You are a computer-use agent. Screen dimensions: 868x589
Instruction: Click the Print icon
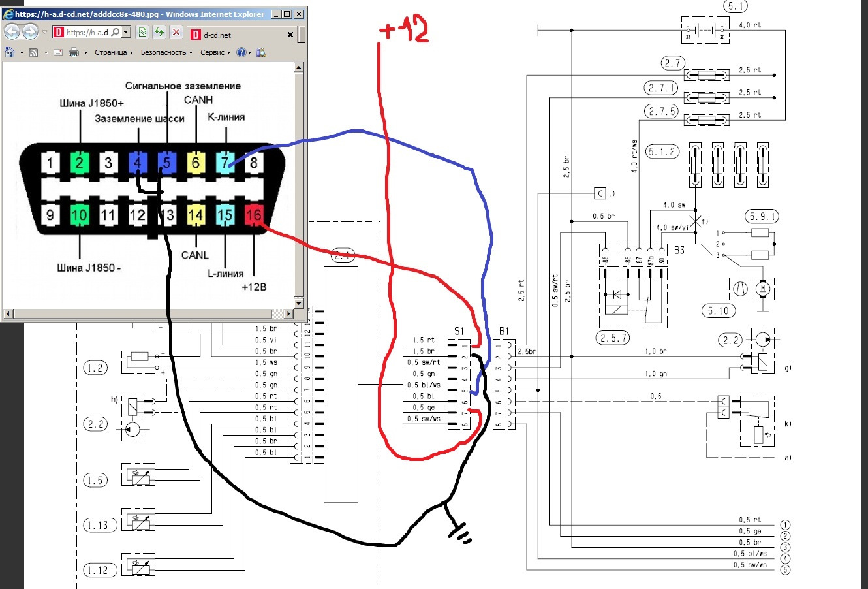tap(74, 52)
